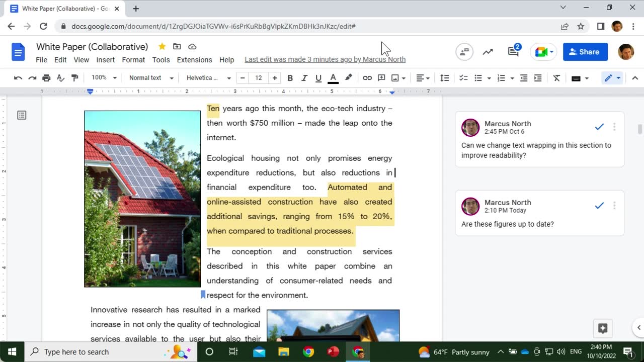
Task: Open the last edit history link
Action: (x=325, y=60)
